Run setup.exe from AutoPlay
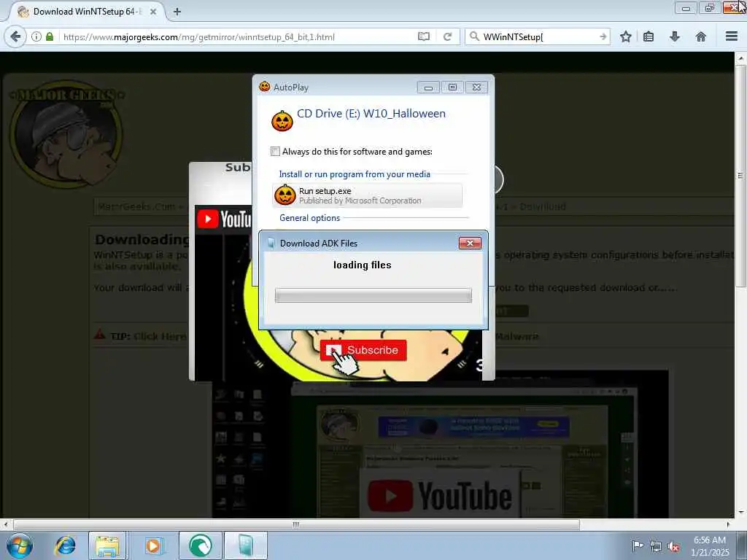Viewport: 747px width, 560px height. (x=367, y=195)
